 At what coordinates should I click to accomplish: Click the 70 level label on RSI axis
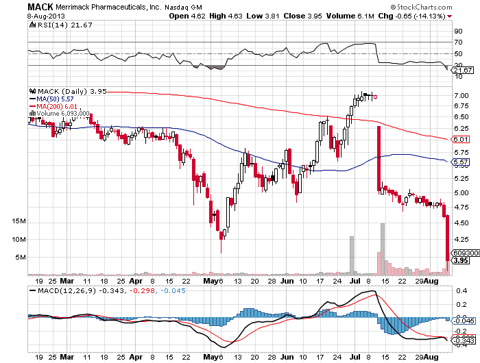coord(458,42)
